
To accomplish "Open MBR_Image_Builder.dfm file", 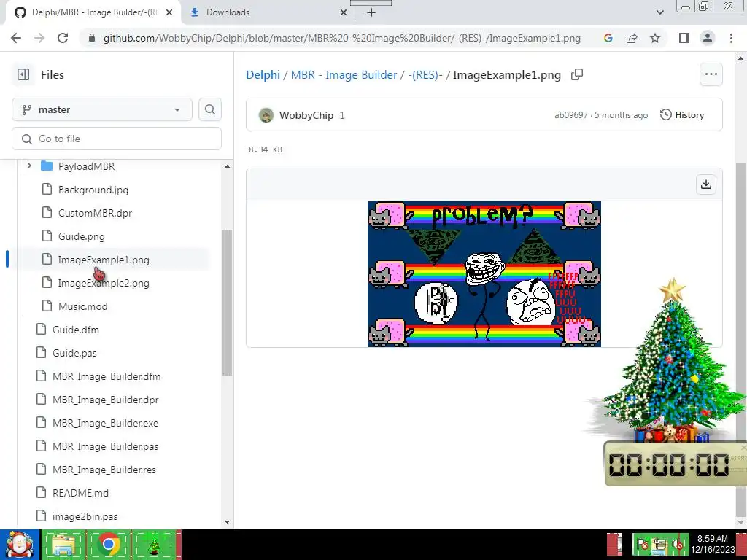I will (x=107, y=376).
